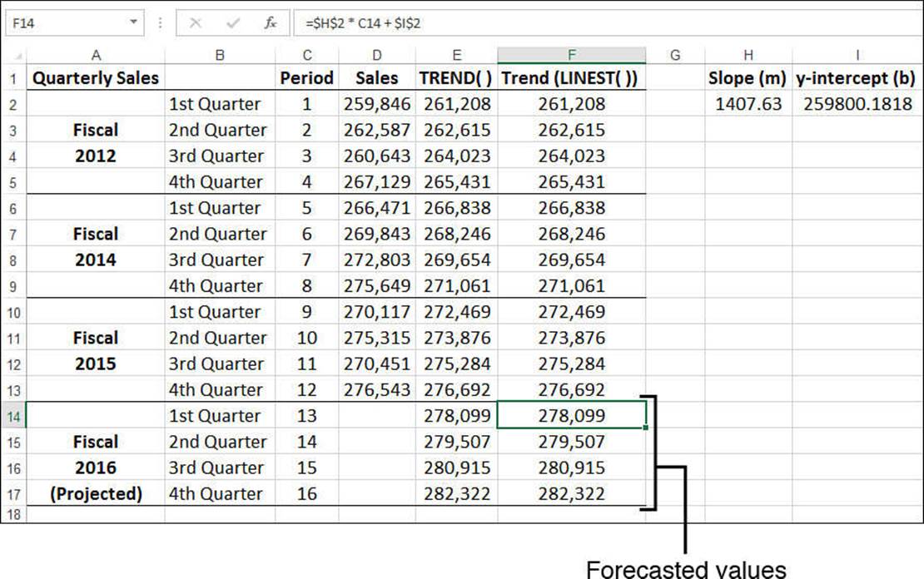
Task: Click the Quarterly Sales title cell
Action: [96, 77]
